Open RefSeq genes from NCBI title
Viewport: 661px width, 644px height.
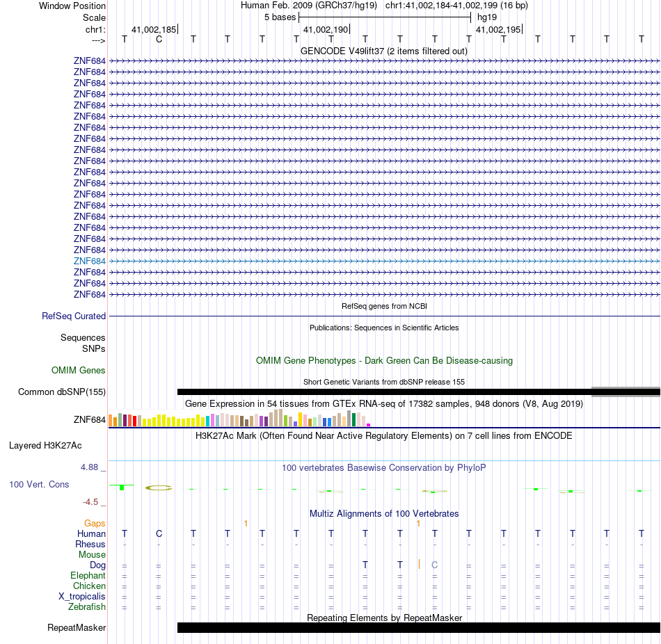point(384,307)
